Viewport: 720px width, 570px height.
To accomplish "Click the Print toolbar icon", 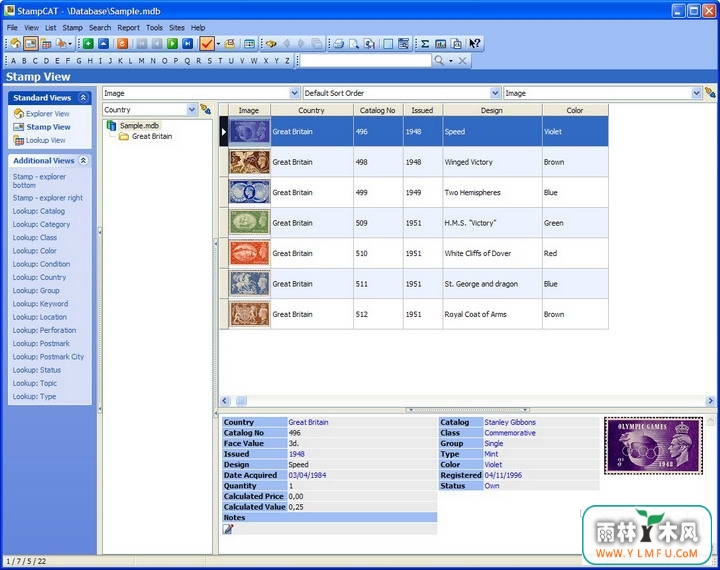I will [x=339, y=44].
